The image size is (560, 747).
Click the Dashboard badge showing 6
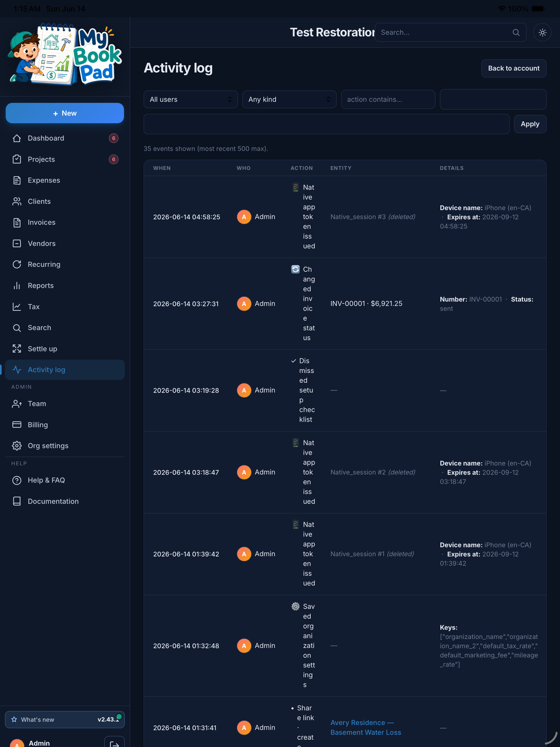point(113,138)
